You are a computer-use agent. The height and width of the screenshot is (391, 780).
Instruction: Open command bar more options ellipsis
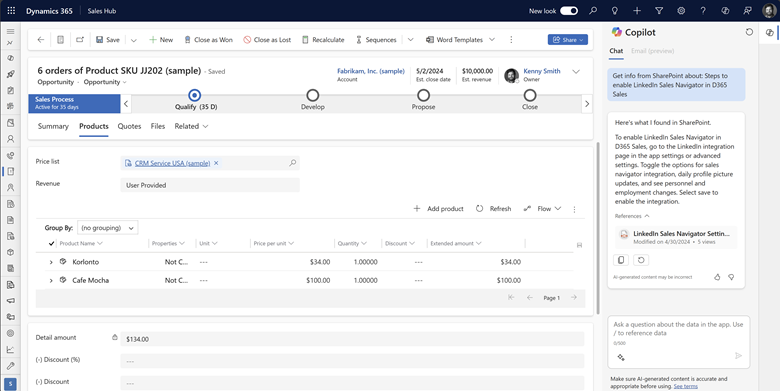pos(511,40)
